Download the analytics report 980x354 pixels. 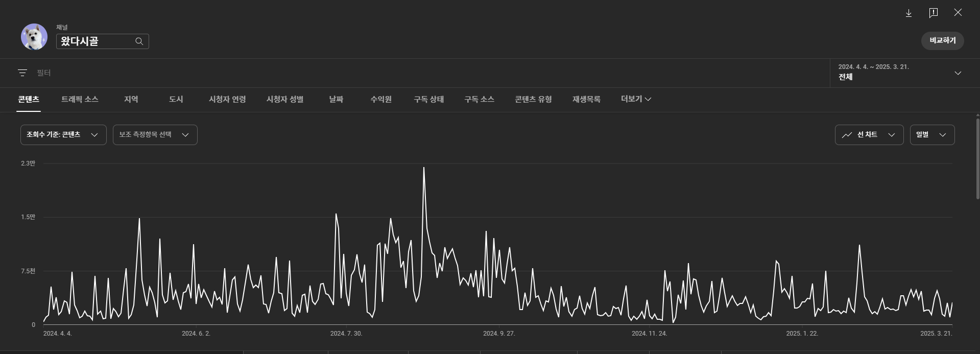pos(909,13)
